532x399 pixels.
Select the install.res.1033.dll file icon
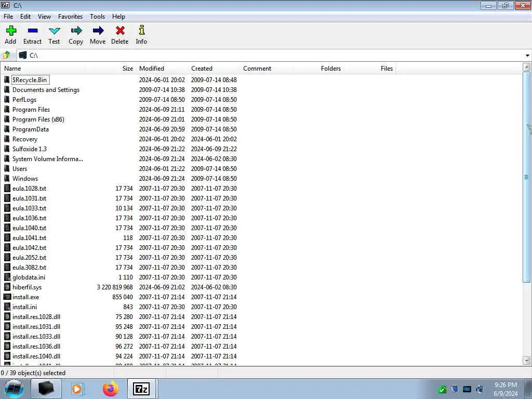(7, 336)
